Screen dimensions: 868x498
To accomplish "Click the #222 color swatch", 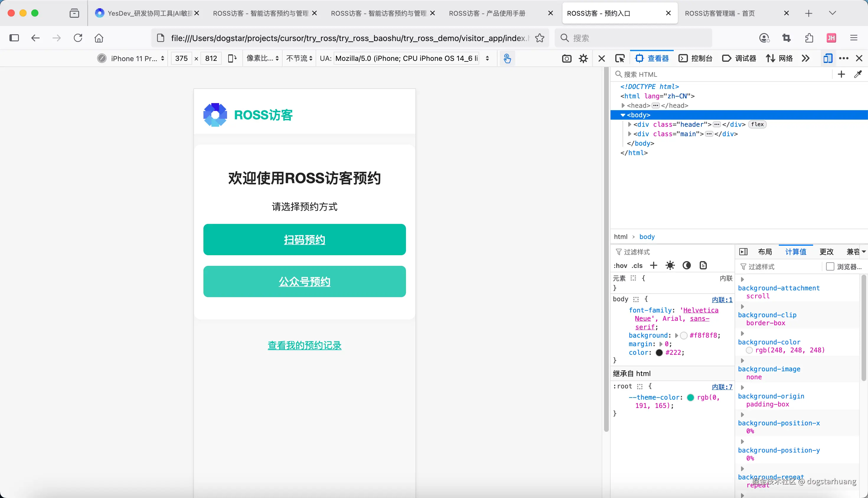I will point(659,353).
